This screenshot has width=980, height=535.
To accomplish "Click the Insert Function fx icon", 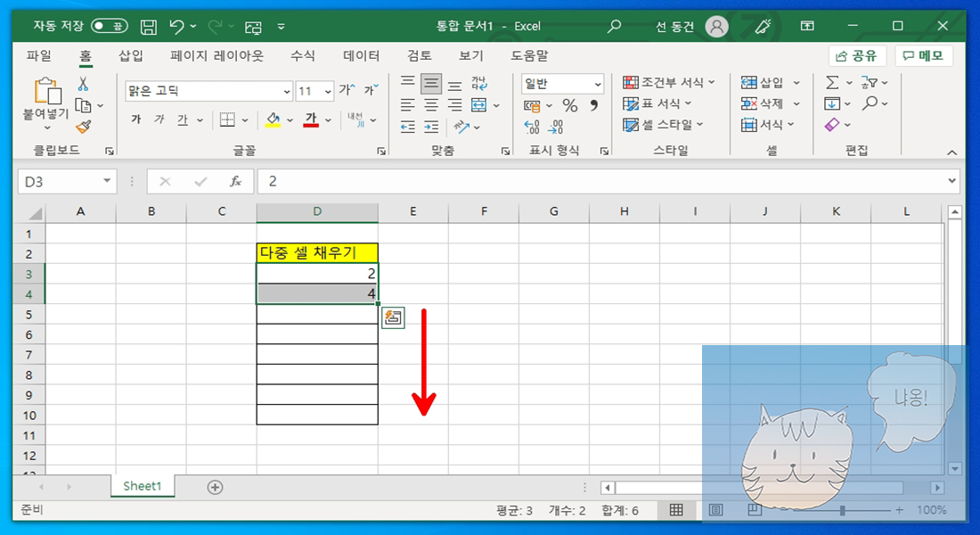I will pyautogui.click(x=235, y=182).
